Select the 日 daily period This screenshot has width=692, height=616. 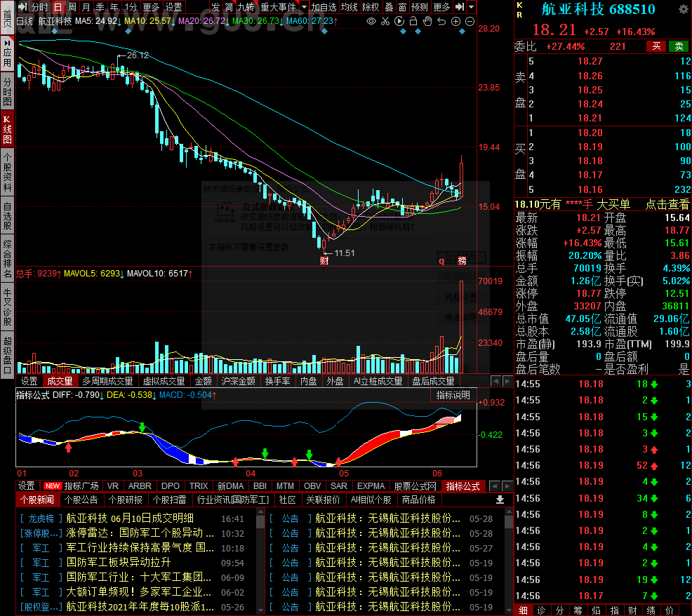pyautogui.click(x=58, y=7)
